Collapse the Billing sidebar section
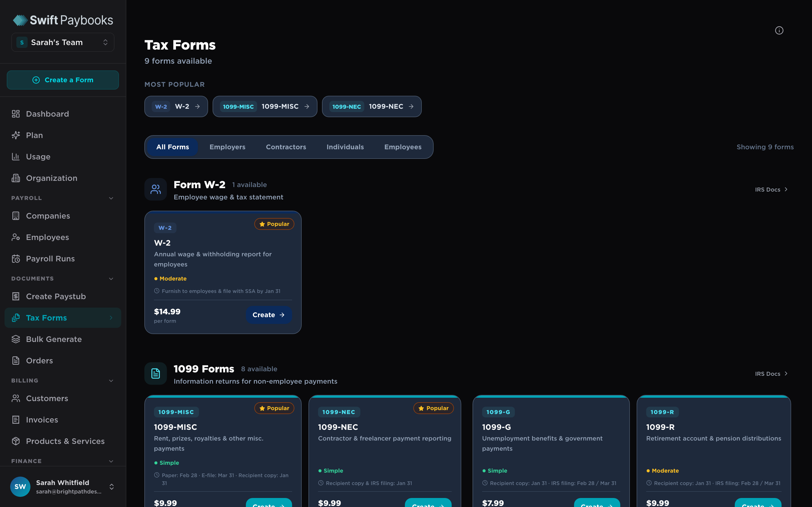 click(x=111, y=381)
